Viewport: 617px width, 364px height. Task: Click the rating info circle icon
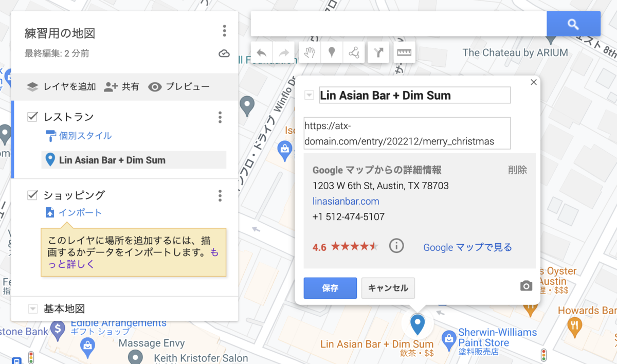[x=396, y=246]
